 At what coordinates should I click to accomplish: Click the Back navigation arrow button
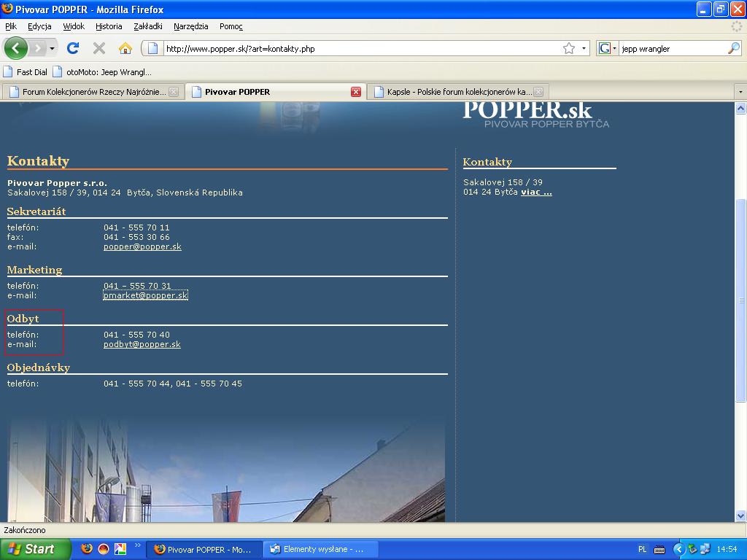[16, 48]
